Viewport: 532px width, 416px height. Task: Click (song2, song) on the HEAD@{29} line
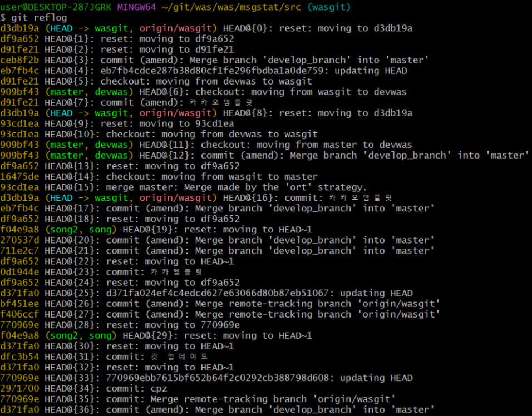click(x=81, y=336)
